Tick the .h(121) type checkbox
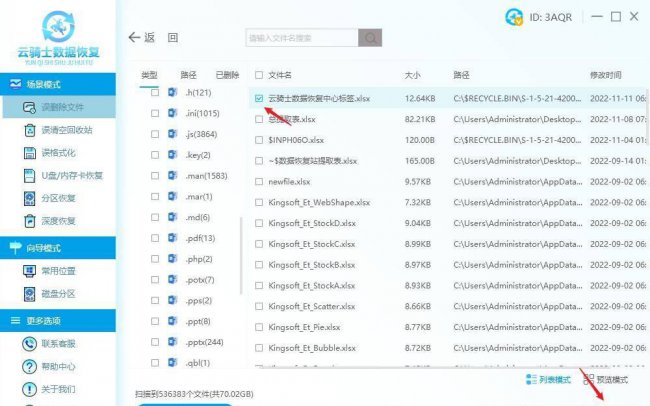This screenshot has width=650, height=406. coord(155,92)
